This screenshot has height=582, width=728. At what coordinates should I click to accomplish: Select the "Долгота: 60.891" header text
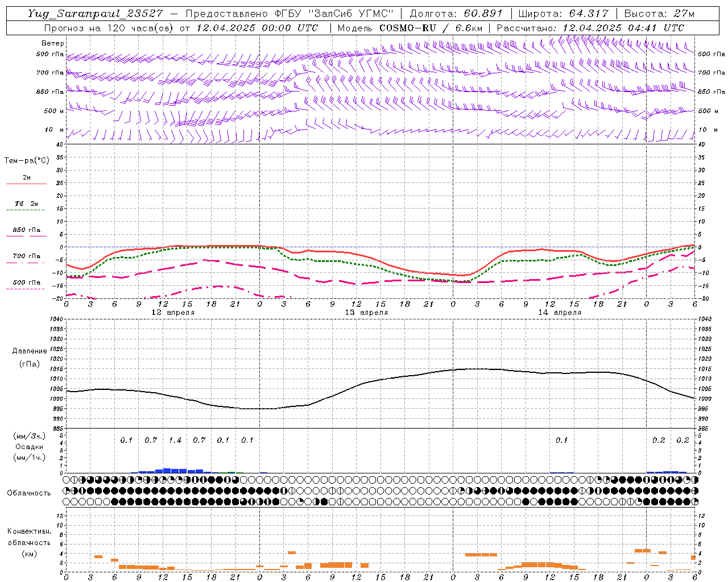456,14
